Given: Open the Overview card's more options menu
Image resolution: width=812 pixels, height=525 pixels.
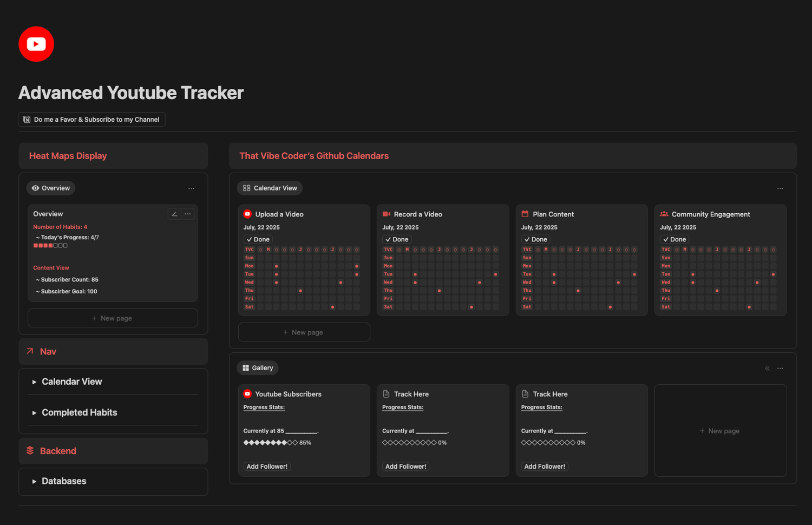Looking at the screenshot, I should (x=187, y=214).
